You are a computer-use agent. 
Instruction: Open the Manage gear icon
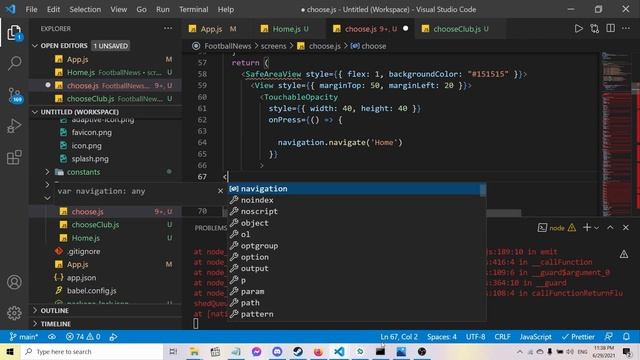[14, 313]
